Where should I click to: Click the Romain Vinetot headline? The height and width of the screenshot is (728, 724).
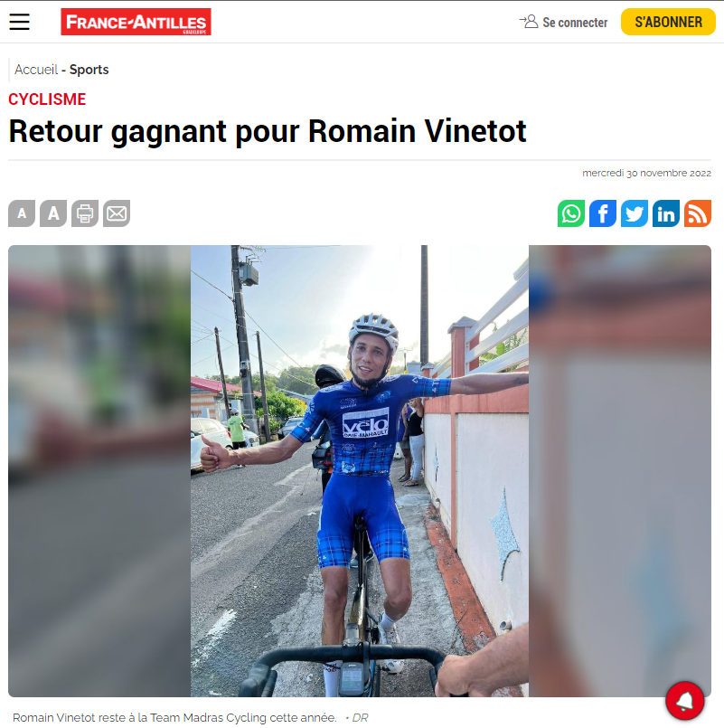click(x=268, y=131)
